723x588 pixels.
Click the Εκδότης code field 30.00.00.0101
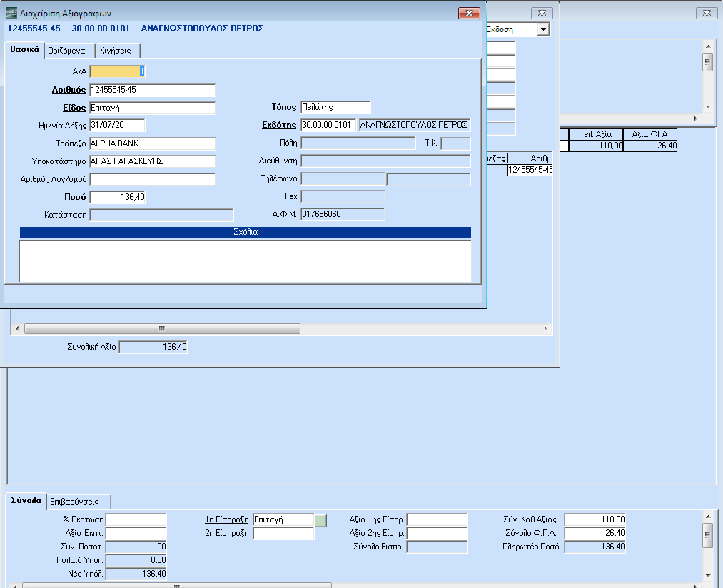click(x=328, y=125)
